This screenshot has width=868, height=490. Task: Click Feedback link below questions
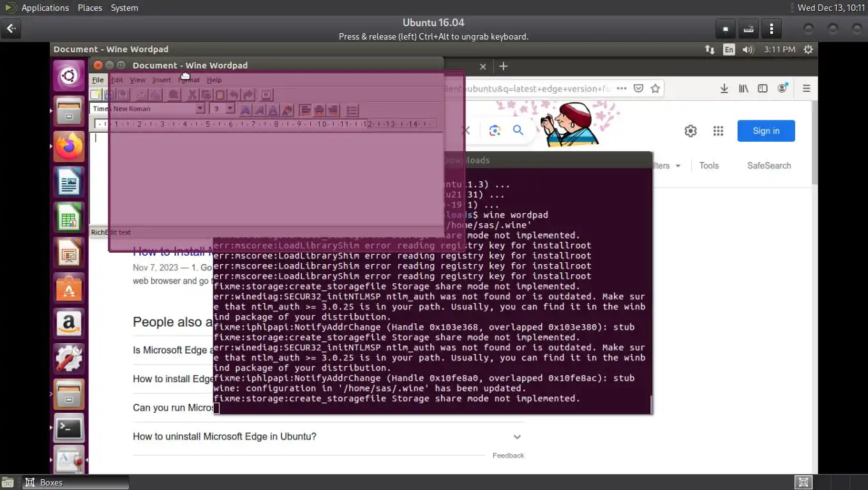tap(508, 456)
